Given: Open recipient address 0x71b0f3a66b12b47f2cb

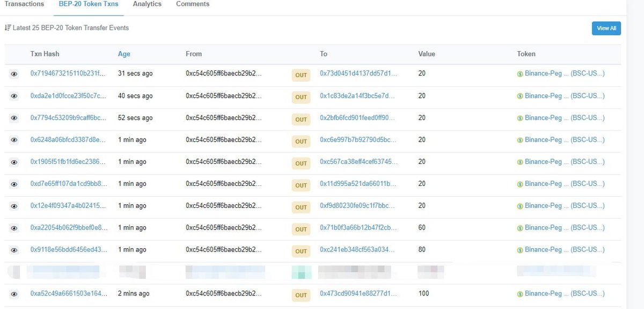Looking at the screenshot, I should point(358,228).
